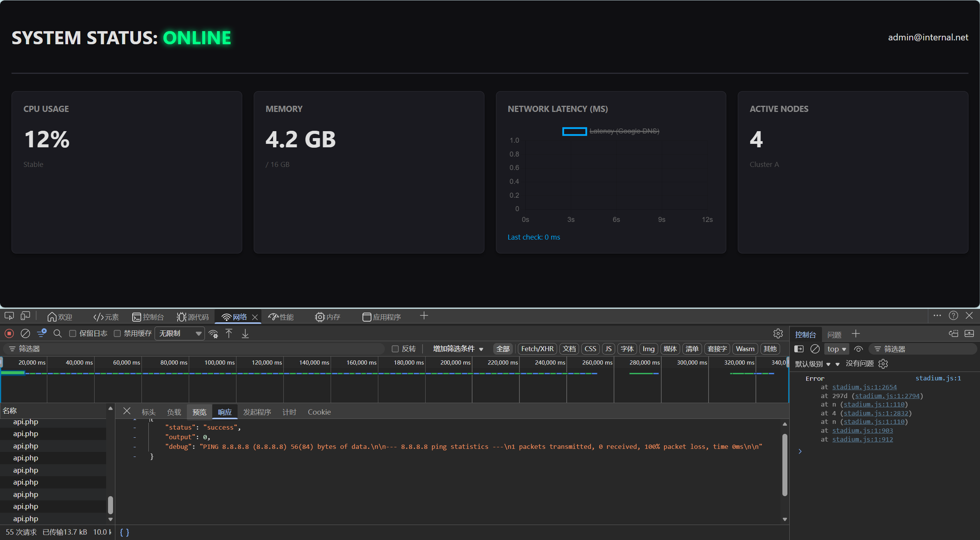Close the request details pane
The height and width of the screenshot is (540, 980).
tap(126, 411)
